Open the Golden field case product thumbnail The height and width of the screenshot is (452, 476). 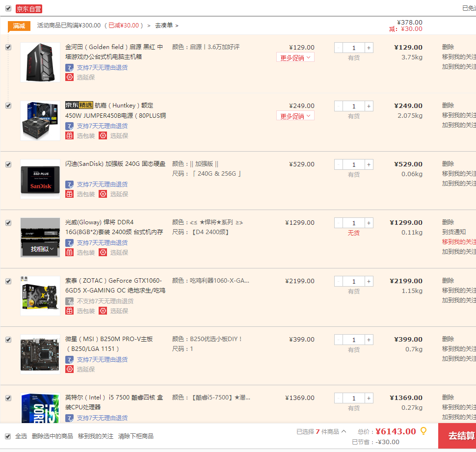pos(40,62)
